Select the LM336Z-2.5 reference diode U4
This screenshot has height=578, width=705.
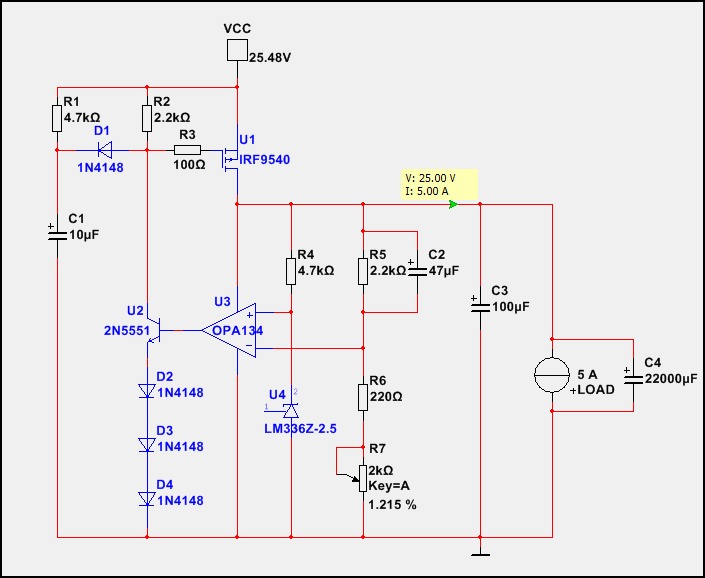point(290,410)
